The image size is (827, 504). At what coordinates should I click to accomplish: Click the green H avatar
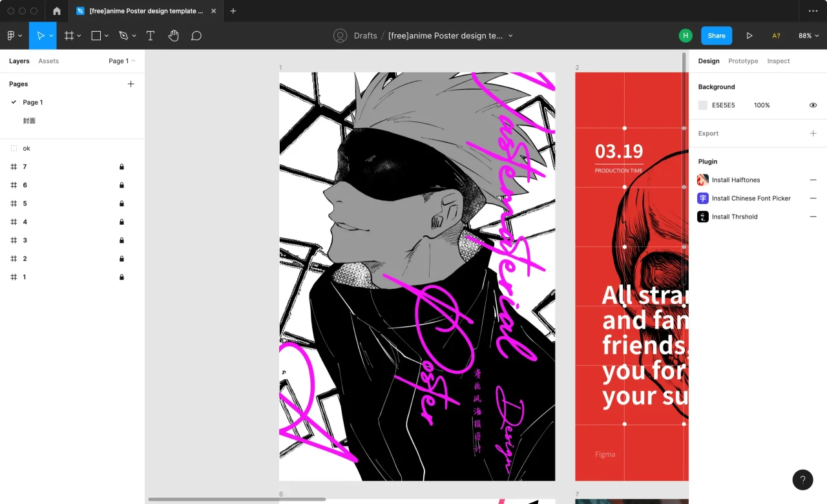tap(686, 36)
